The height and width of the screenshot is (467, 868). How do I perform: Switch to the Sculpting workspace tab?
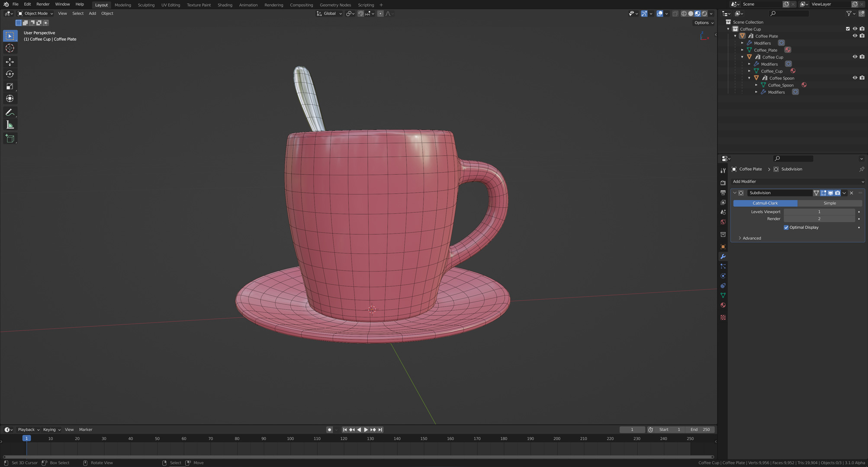coord(146,5)
